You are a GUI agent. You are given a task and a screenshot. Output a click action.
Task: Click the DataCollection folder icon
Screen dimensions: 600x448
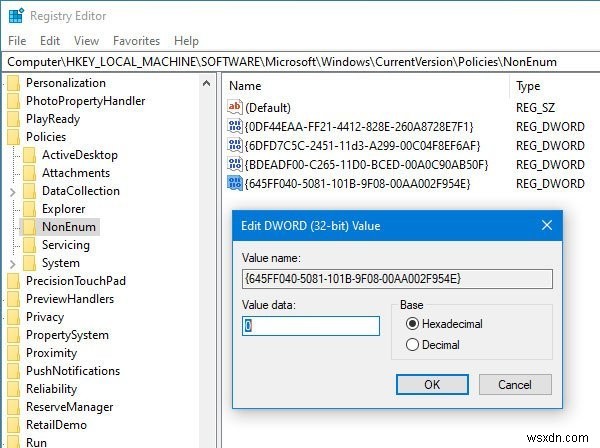29,191
